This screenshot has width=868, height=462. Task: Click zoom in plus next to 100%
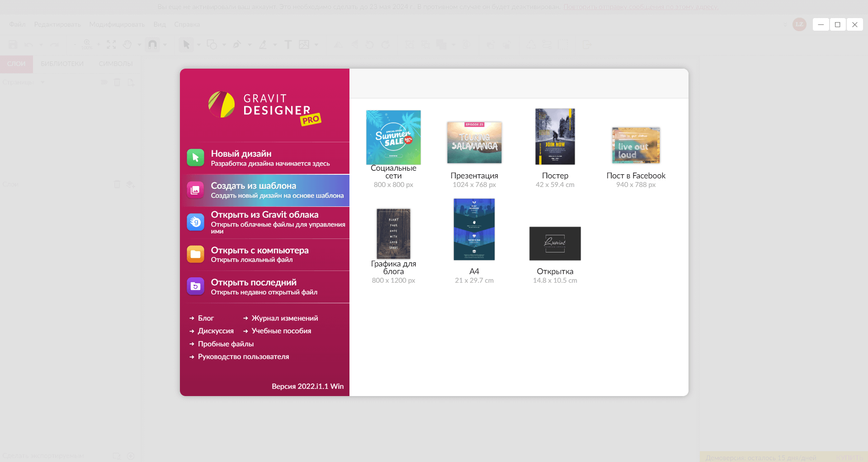pyautogui.click(x=99, y=44)
